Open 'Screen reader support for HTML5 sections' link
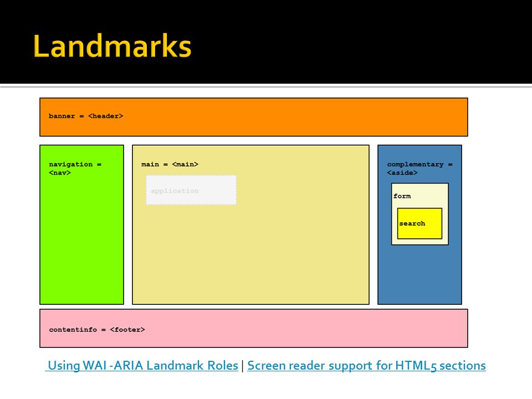 click(x=366, y=365)
